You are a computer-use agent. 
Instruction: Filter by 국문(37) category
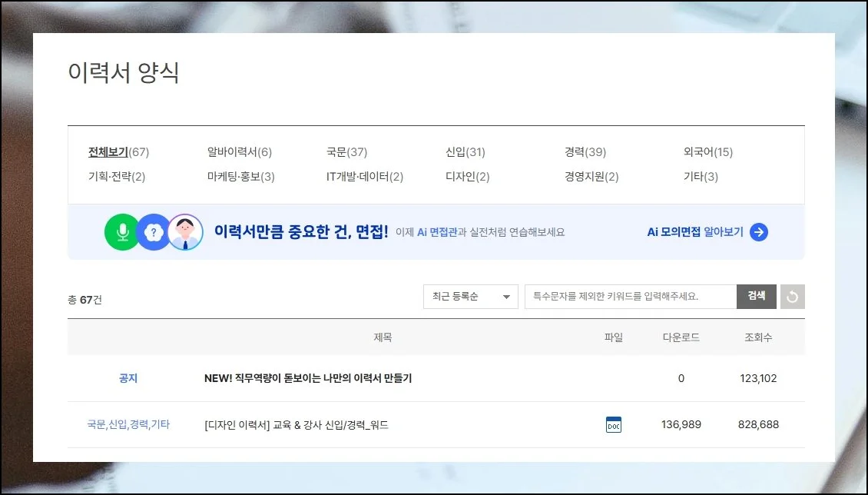pos(346,152)
